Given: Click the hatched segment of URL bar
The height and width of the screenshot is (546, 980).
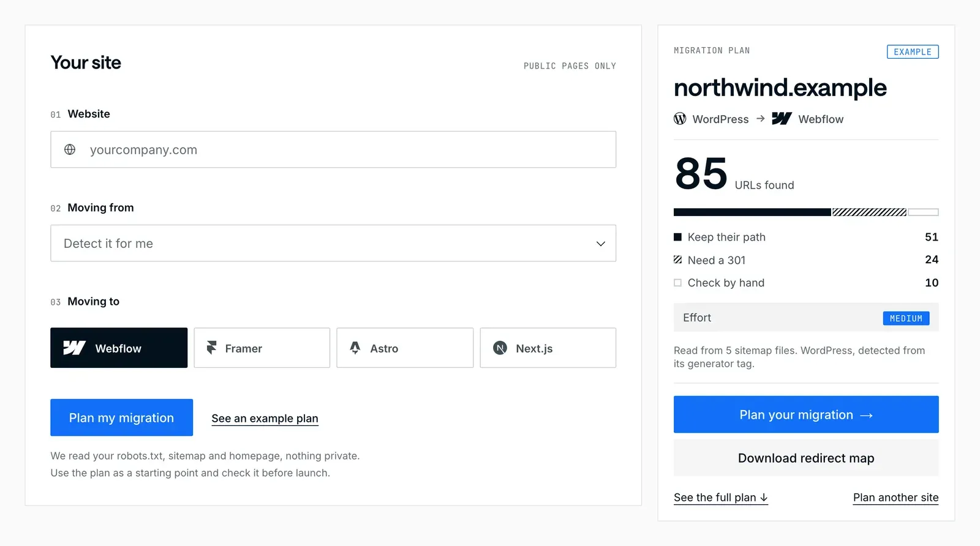Looking at the screenshot, I should click(x=869, y=212).
